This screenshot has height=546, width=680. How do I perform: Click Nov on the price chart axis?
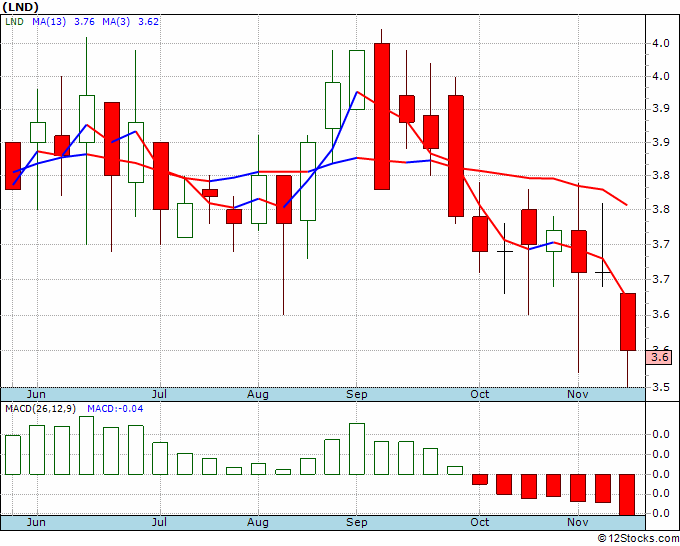click(578, 394)
